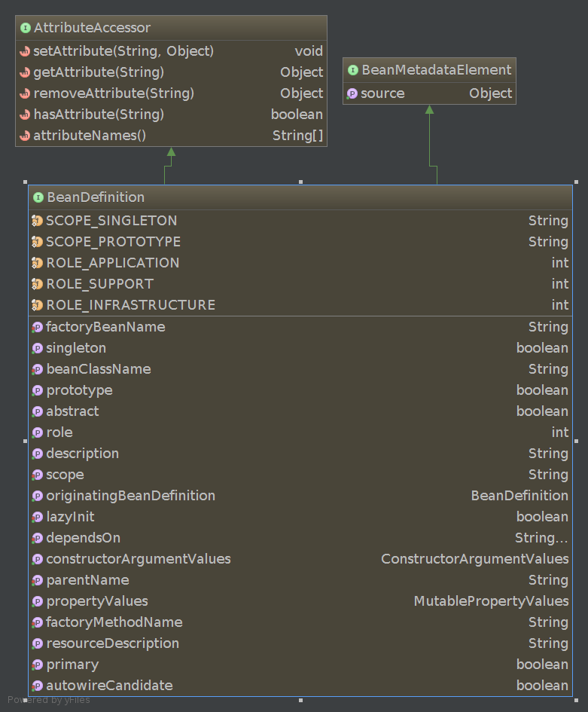The image size is (588, 712).
Task: Click the inheritance arrowhead under BeanMetadataElement
Action: (x=429, y=109)
